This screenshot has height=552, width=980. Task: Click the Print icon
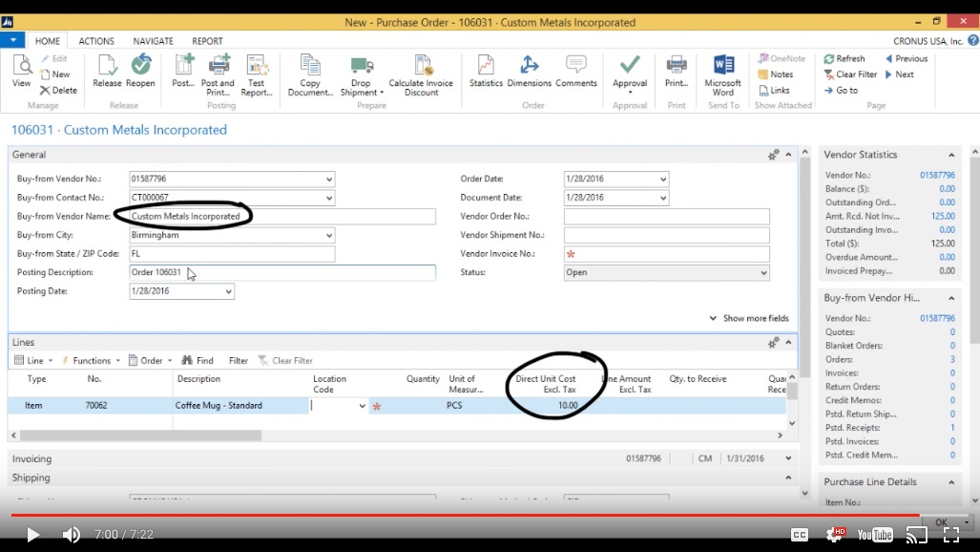pyautogui.click(x=677, y=71)
